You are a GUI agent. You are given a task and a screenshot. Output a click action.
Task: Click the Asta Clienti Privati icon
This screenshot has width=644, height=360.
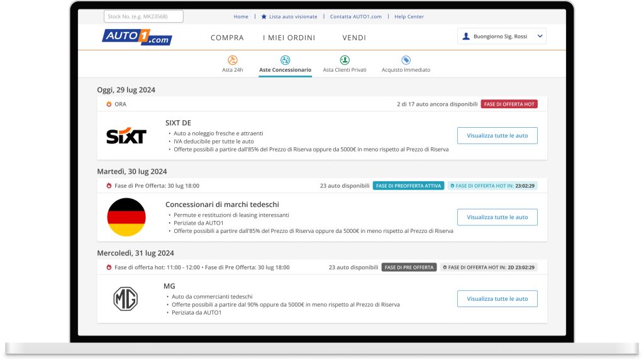pos(345,60)
